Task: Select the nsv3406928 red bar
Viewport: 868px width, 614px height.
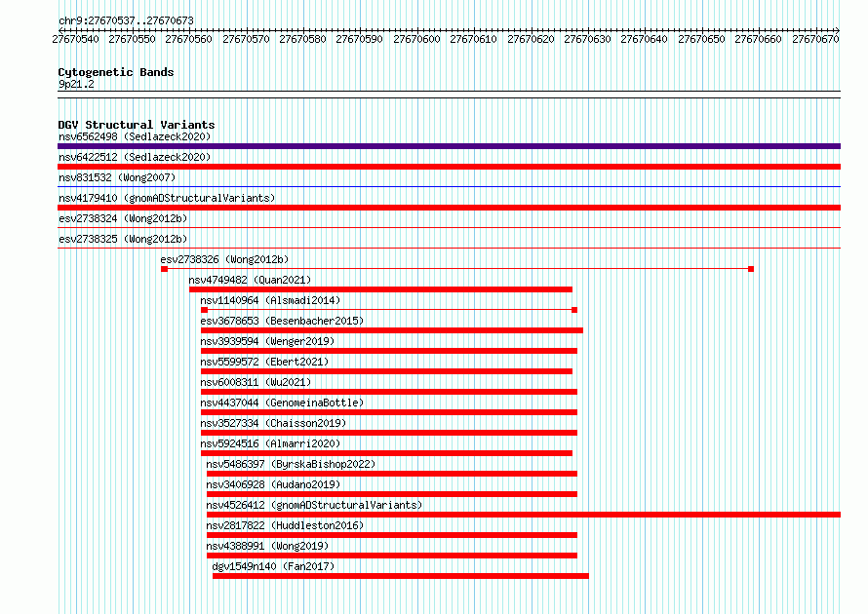Action: [x=392, y=494]
